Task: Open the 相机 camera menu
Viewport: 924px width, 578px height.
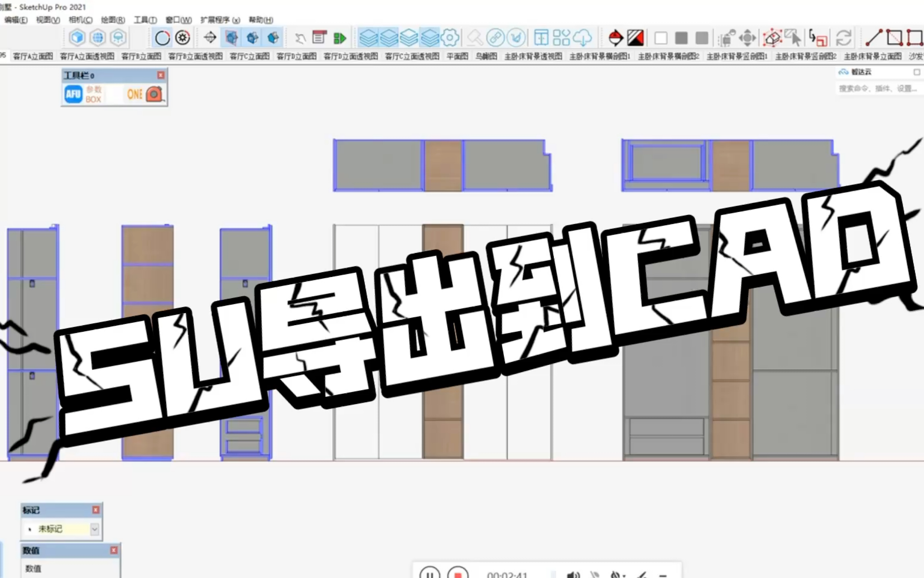Action: click(x=80, y=20)
